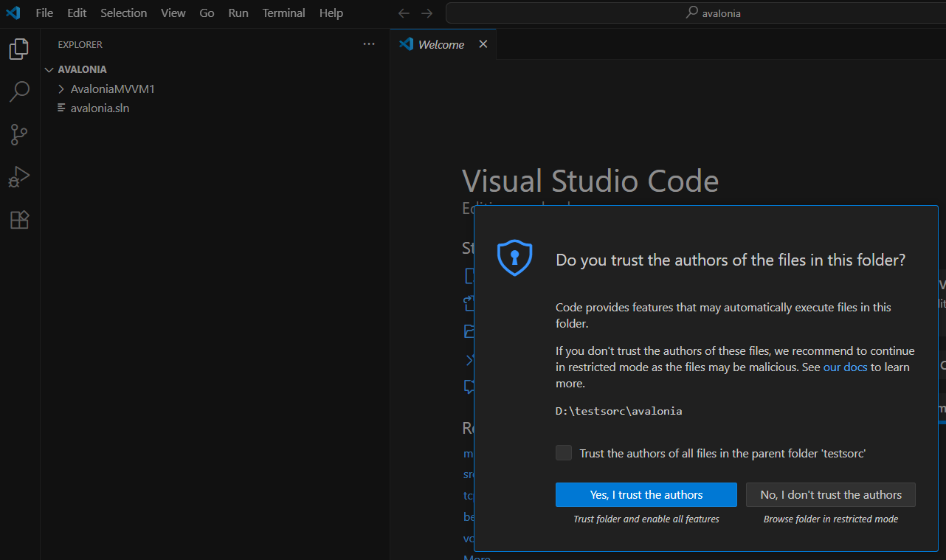The width and height of the screenshot is (946, 560).
Task: Click the avalonia command center search box
Action: 696,13
